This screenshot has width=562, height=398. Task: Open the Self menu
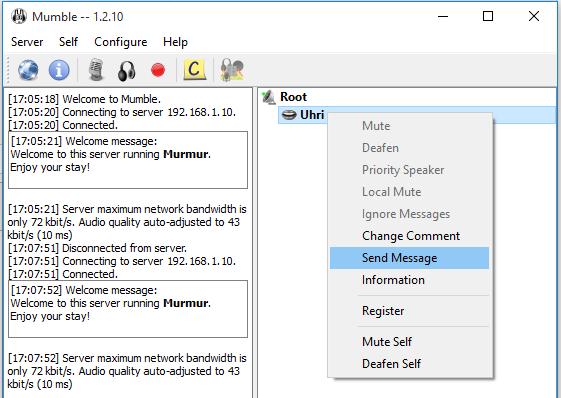[x=68, y=42]
